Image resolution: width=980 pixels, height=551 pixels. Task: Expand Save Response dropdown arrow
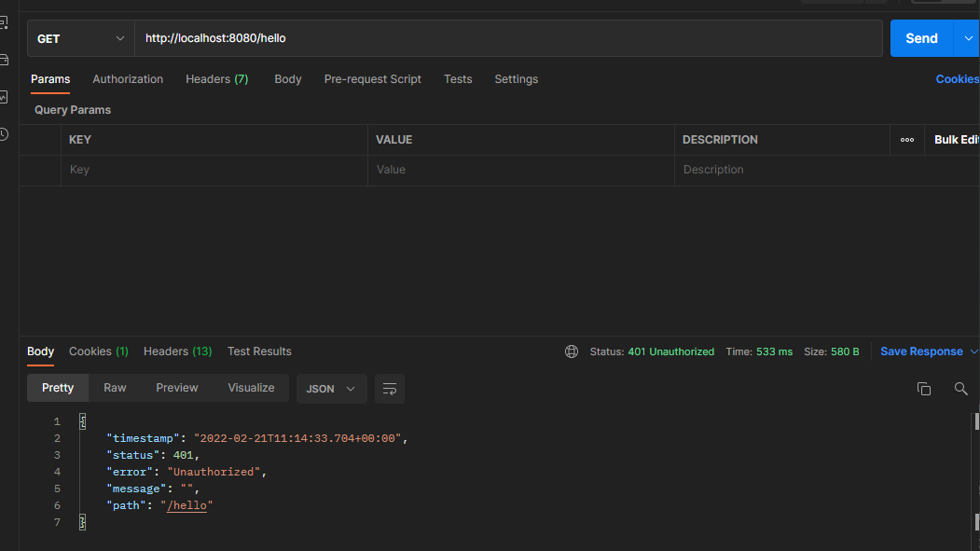coord(973,351)
